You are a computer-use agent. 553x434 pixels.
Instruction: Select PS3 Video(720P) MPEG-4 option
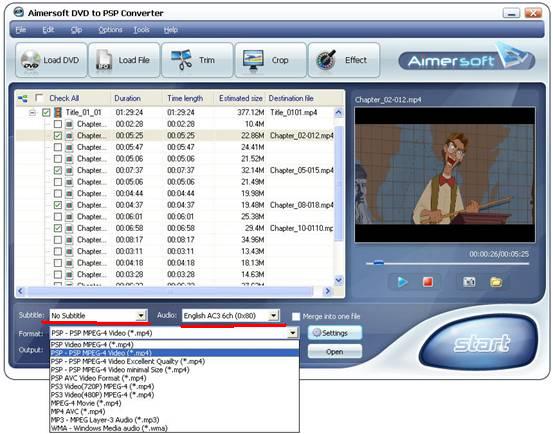pos(174,386)
